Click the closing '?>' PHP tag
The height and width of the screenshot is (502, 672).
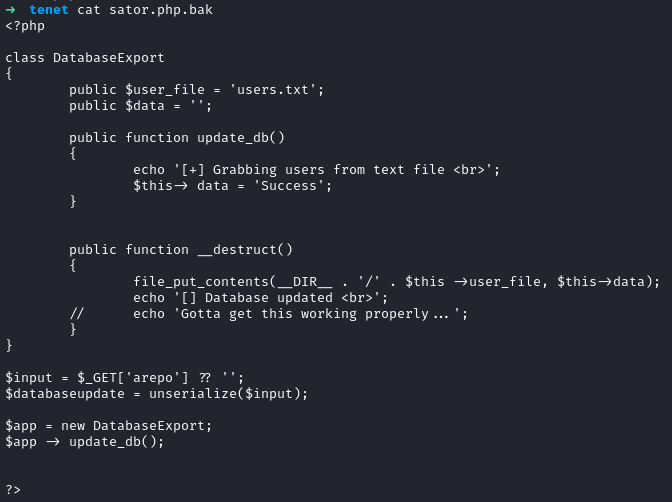(13, 489)
